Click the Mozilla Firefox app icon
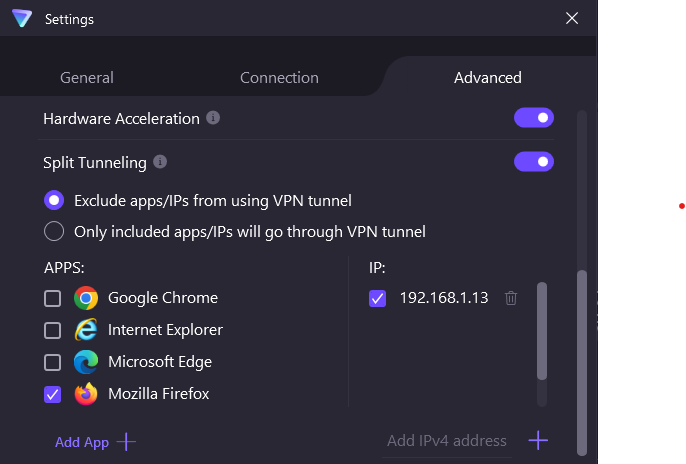This screenshot has width=686, height=464. tap(86, 394)
